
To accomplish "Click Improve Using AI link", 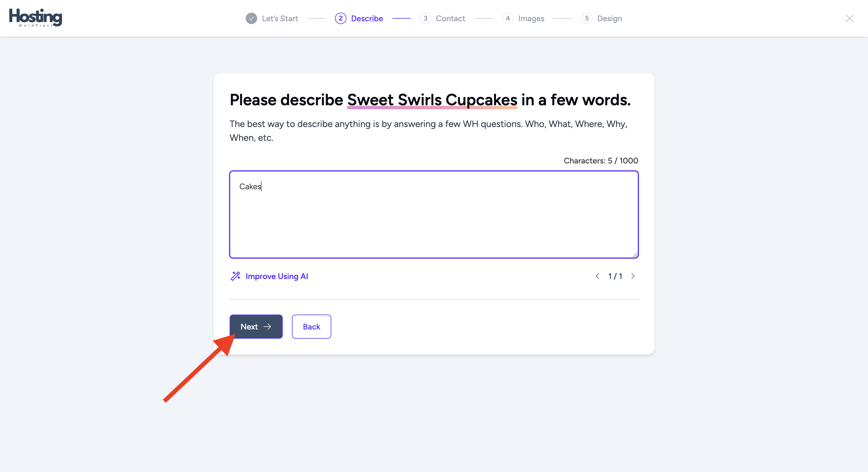I will pos(277,276).
